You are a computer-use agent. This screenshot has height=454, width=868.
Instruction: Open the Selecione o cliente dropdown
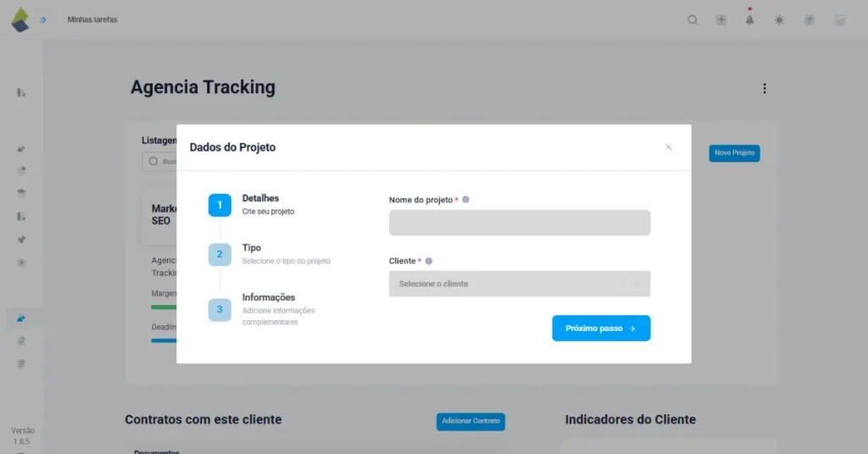coord(520,284)
